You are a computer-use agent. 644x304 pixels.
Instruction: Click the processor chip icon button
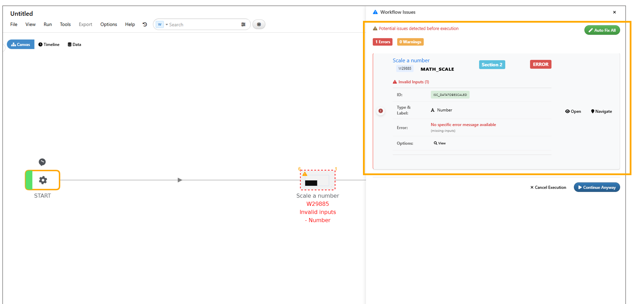259,24
